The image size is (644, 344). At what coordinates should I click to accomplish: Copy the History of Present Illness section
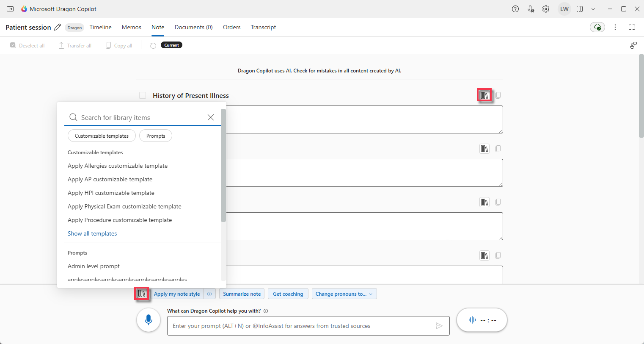pos(498,95)
